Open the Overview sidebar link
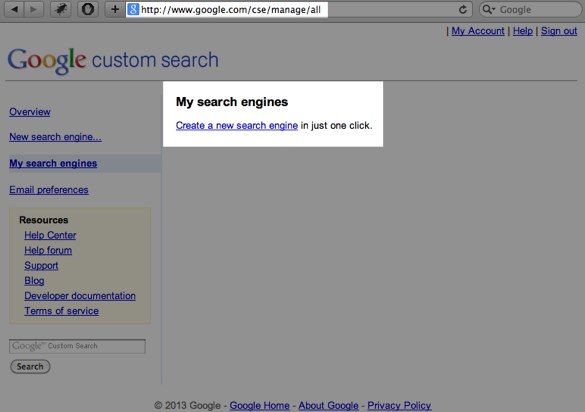 point(30,112)
